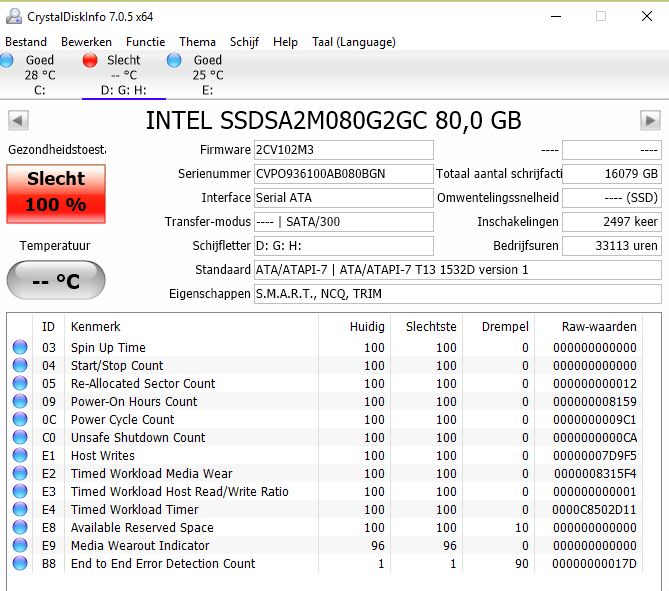Click the -- °C temperature button
The height and width of the screenshot is (591, 669).
[56, 280]
